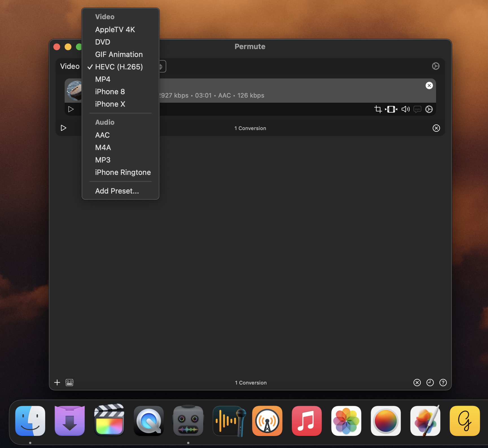Click the crop icon on the video item
This screenshot has width=488, height=448.
[x=378, y=109]
